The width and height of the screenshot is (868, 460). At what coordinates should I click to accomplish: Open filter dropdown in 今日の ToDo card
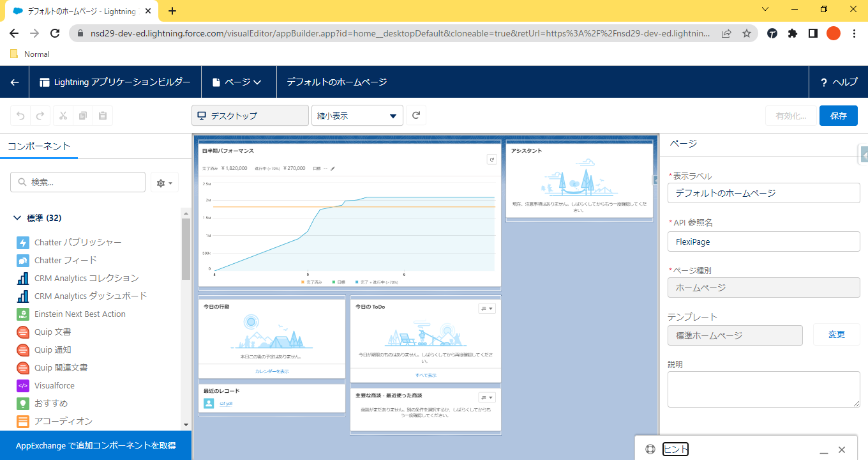pos(487,308)
